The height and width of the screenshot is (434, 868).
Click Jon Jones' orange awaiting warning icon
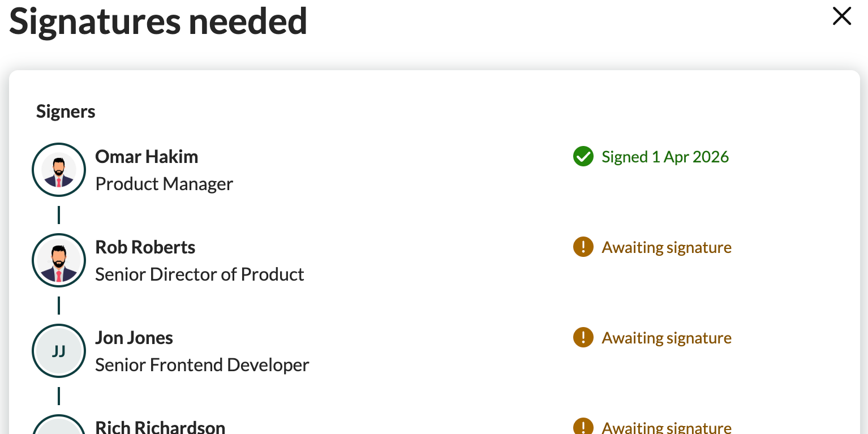coord(583,338)
